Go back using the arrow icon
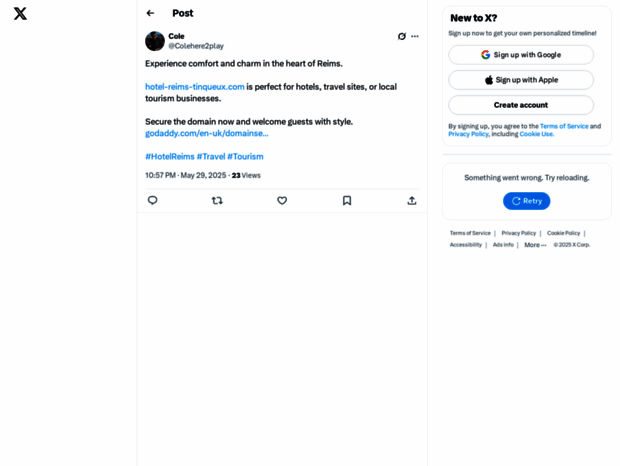 coord(150,14)
